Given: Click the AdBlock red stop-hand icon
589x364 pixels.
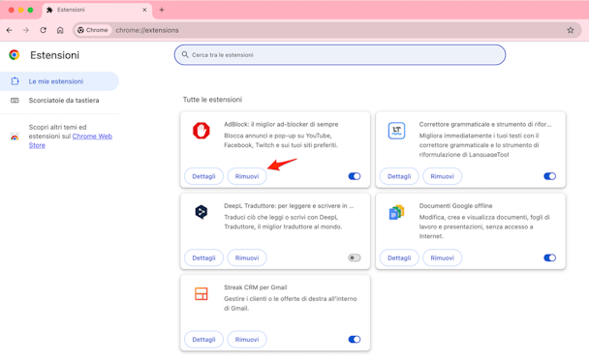Looking at the screenshot, I should coord(201,131).
